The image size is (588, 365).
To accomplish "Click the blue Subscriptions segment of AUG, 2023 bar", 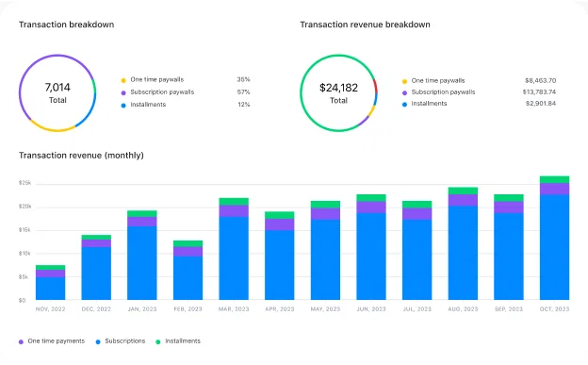I will click(x=463, y=253).
